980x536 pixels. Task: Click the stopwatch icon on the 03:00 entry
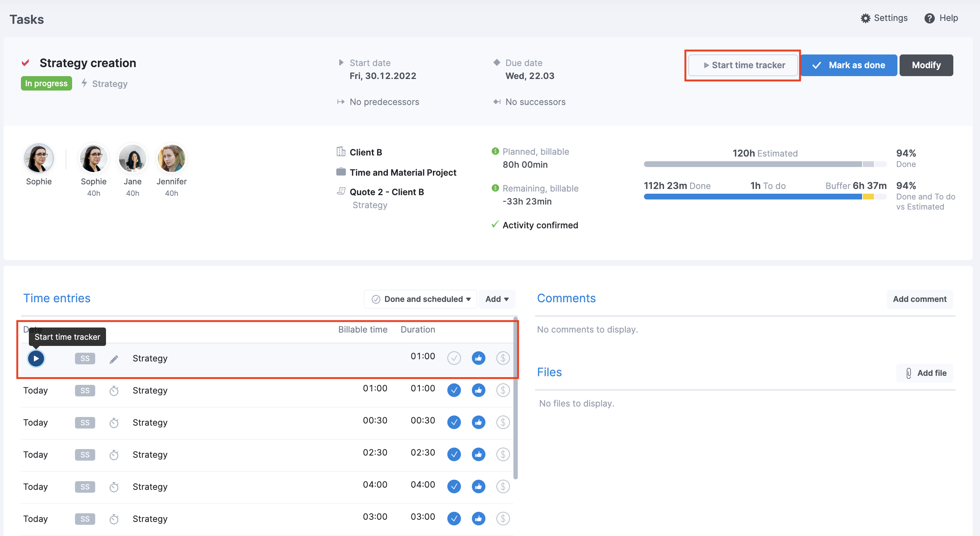[x=114, y=519]
